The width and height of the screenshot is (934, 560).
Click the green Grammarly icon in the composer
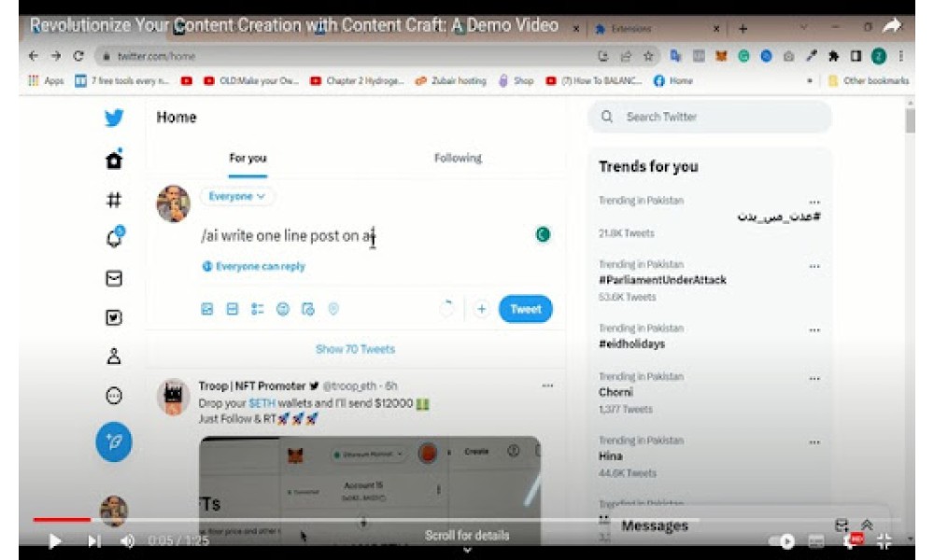coord(543,234)
